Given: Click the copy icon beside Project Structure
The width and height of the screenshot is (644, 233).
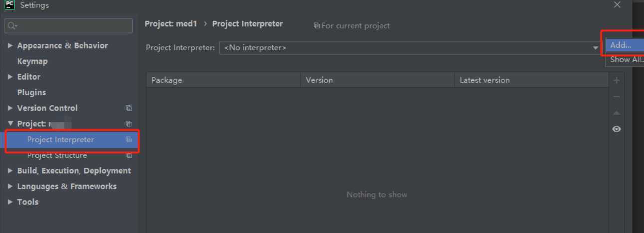Looking at the screenshot, I should pos(129,155).
